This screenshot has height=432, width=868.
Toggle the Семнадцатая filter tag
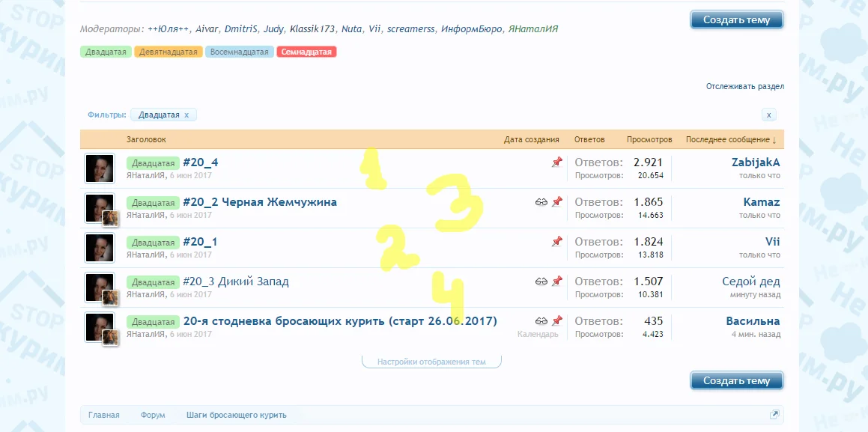[x=306, y=52]
